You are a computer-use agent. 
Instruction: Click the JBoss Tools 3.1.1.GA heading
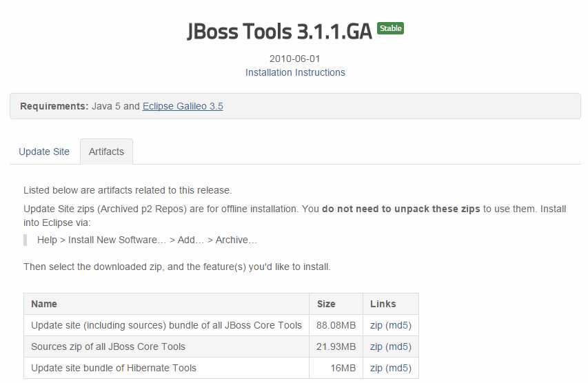click(279, 31)
